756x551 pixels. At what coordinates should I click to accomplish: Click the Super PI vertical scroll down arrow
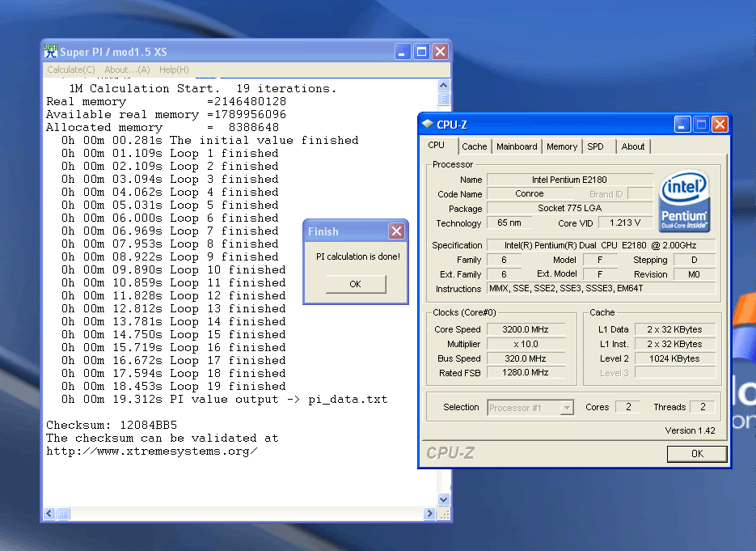444,499
